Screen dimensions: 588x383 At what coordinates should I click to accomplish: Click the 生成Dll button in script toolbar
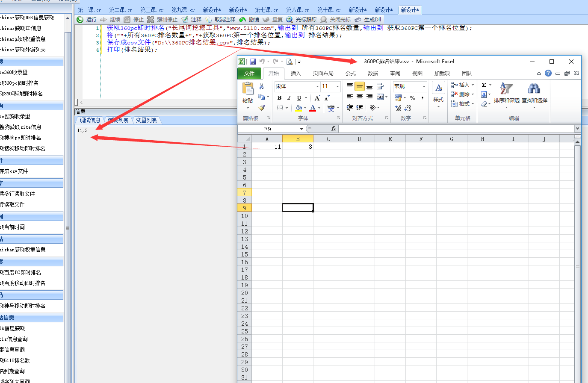[x=368, y=20]
